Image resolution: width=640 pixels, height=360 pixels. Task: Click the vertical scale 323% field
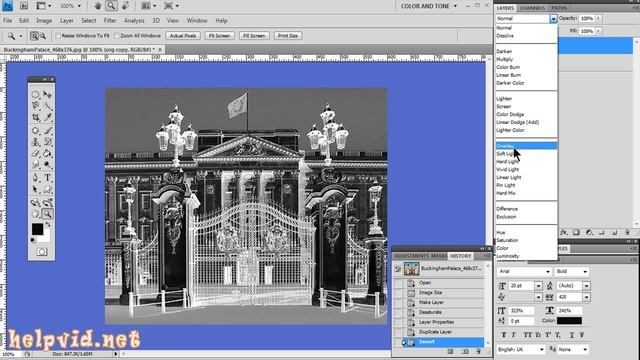coord(522,311)
